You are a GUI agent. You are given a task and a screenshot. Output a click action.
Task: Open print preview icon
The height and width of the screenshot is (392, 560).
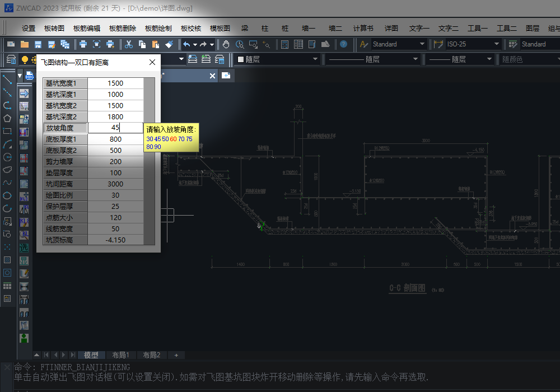pyautogui.click(x=97, y=44)
